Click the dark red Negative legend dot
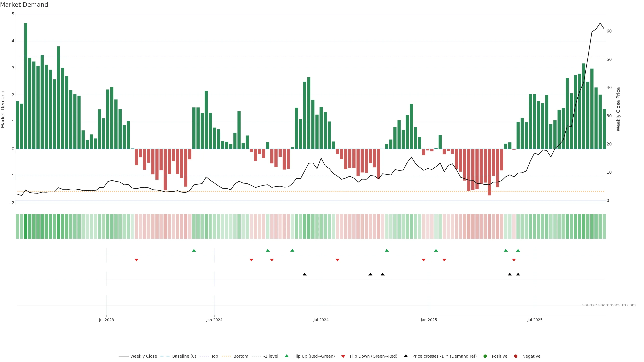Screen dimensions: 644x362 [516, 356]
